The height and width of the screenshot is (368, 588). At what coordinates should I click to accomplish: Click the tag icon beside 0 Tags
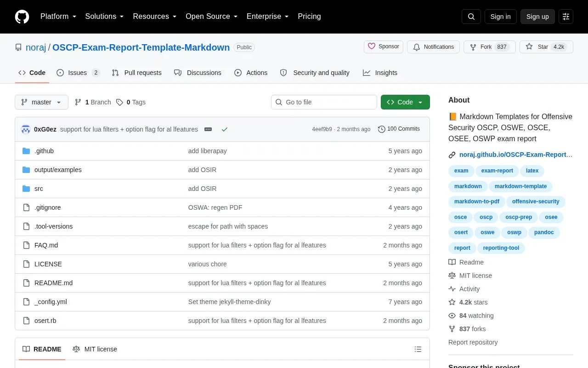coord(119,102)
